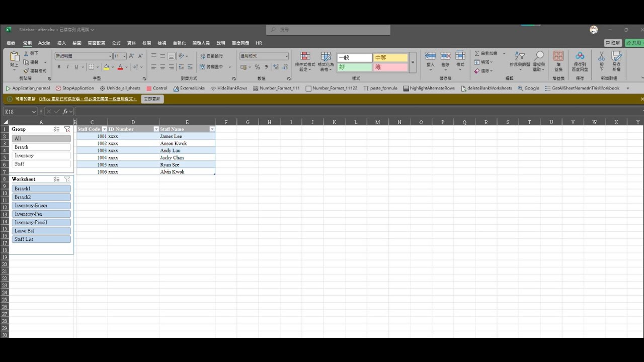Open the Formulas (公式) ribbon tab
The width and height of the screenshot is (644, 362).
[x=116, y=43]
